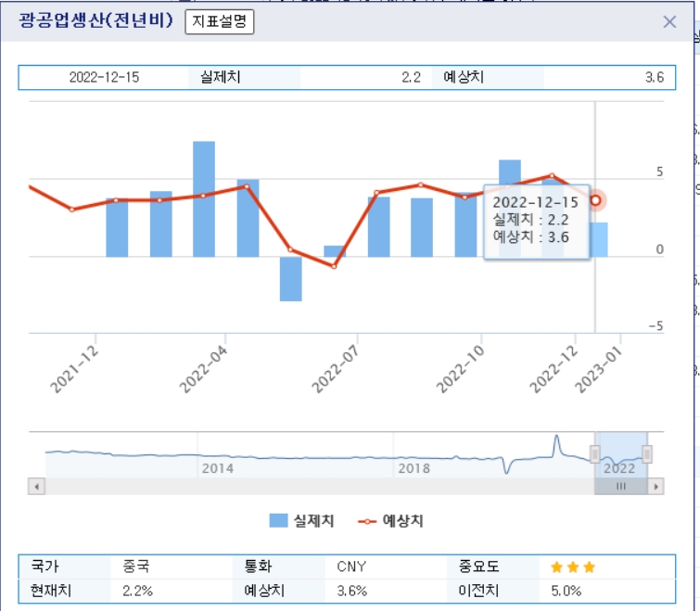Click the tallest blue bar in the chart
Viewport: 700px width, 611px height.
204,199
